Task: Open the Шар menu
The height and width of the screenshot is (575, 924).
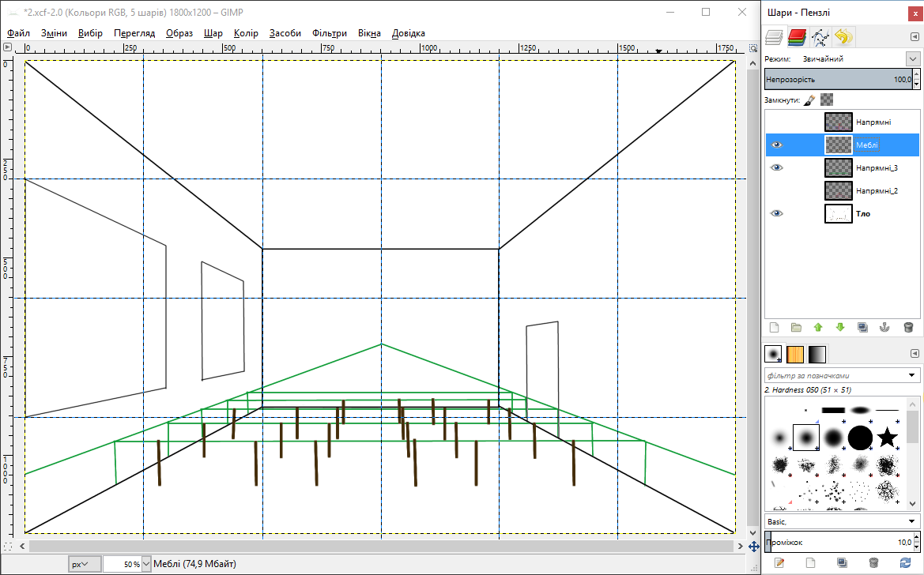Action: (x=213, y=33)
